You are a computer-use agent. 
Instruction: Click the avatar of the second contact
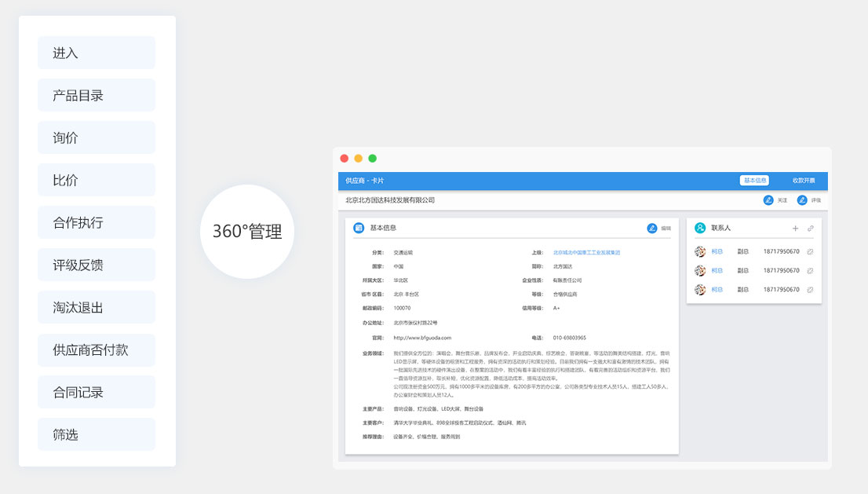coord(700,271)
